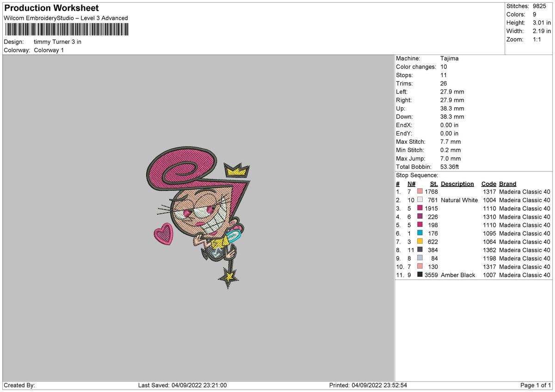Click the barcode under the worksheet header
555x392 pixels.
point(66,29)
